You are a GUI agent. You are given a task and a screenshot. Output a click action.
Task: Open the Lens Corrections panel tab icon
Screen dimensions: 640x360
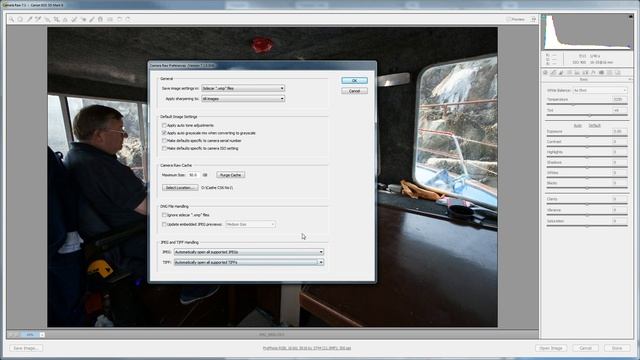coord(585,72)
